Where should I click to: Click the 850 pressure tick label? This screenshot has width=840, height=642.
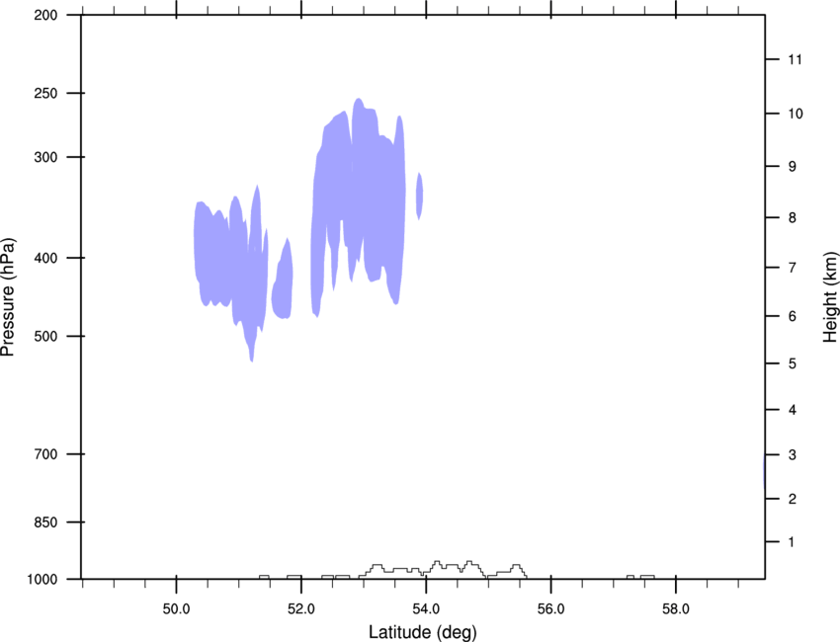[x=45, y=522]
